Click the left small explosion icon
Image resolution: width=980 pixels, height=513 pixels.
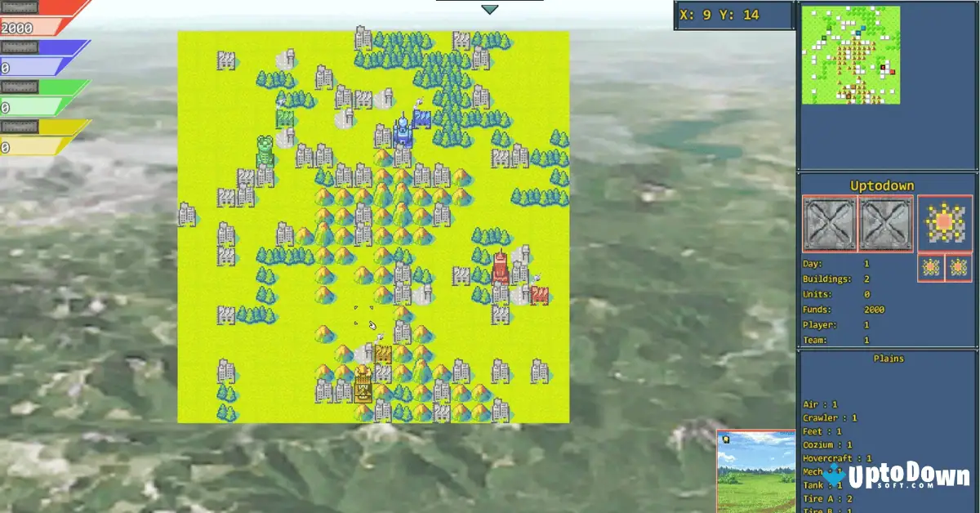(x=929, y=267)
